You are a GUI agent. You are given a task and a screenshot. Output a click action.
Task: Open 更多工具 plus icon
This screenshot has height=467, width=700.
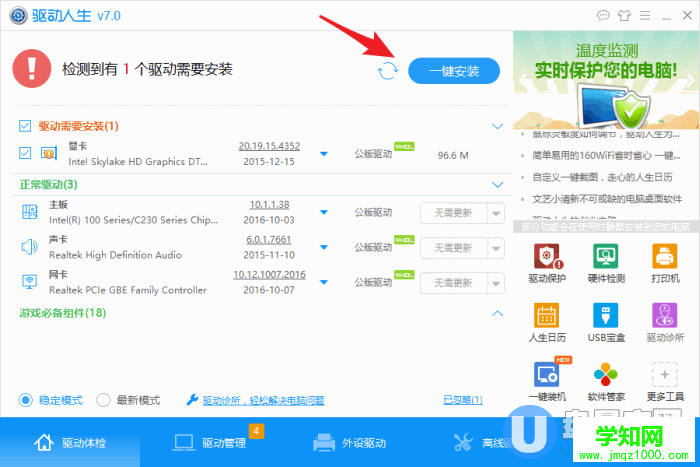(665, 374)
